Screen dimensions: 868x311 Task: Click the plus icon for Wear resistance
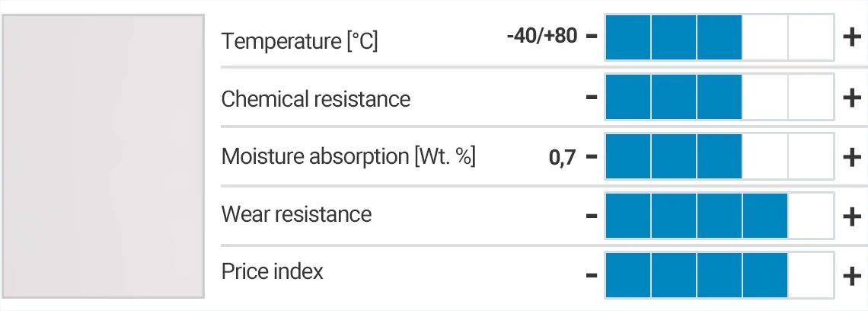pos(852,216)
